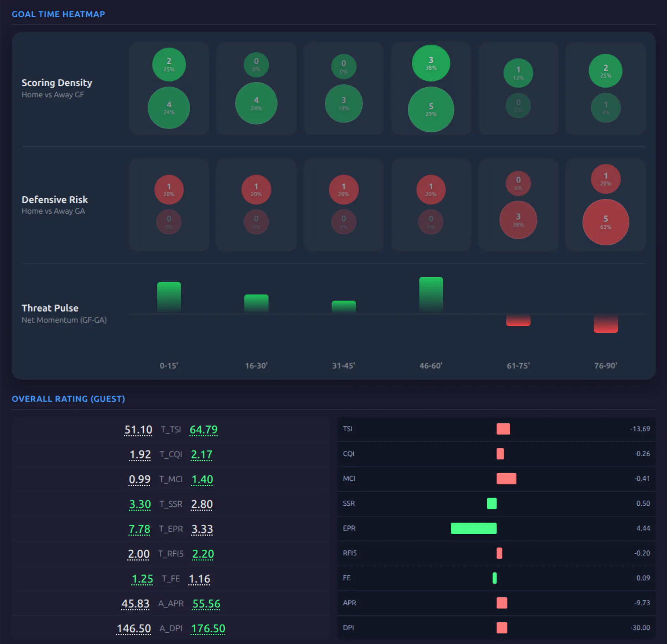Image resolution: width=667 pixels, height=644 pixels.
Task: Click the T_EPR value 7.78
Action: [139, 529]
